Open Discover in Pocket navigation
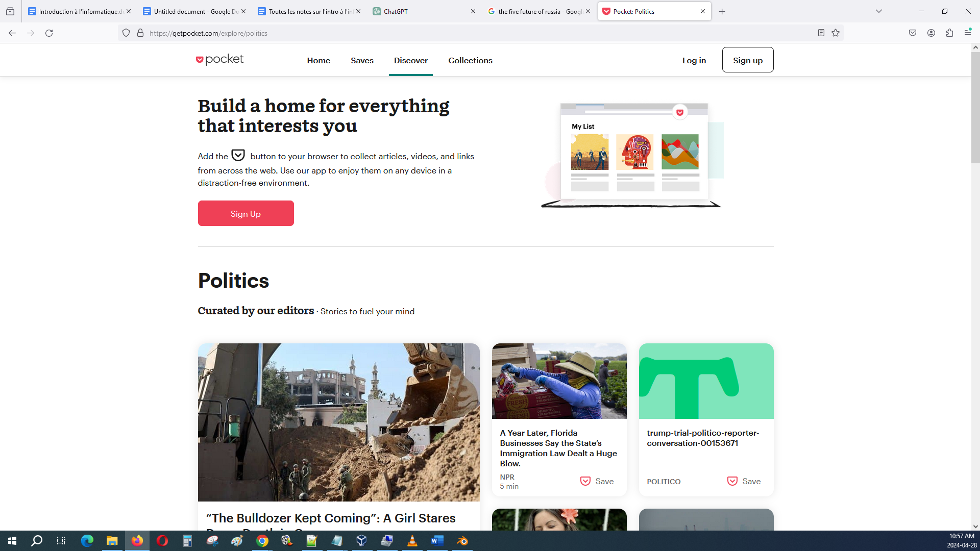The height and width of the screenshot is (551, 980). click(410, 60)
